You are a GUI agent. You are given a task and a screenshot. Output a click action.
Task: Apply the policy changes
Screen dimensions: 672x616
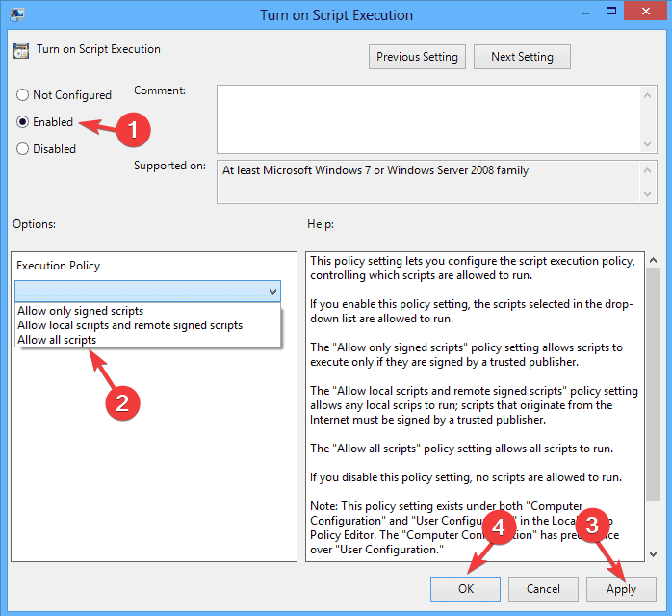point(621,589)
